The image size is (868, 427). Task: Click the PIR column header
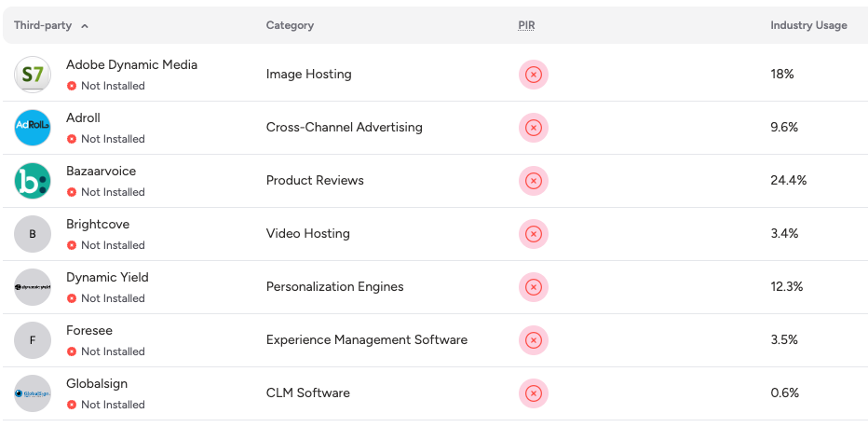[x=526, y=25]
